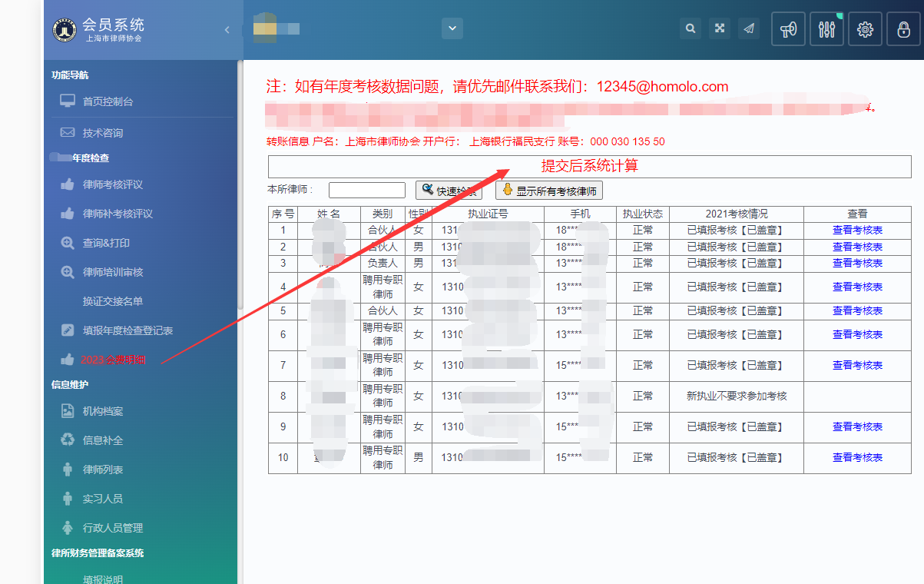Open 机构档案 under 信息维护
Viewport: 924px width, 584px height.
[102, 411]
